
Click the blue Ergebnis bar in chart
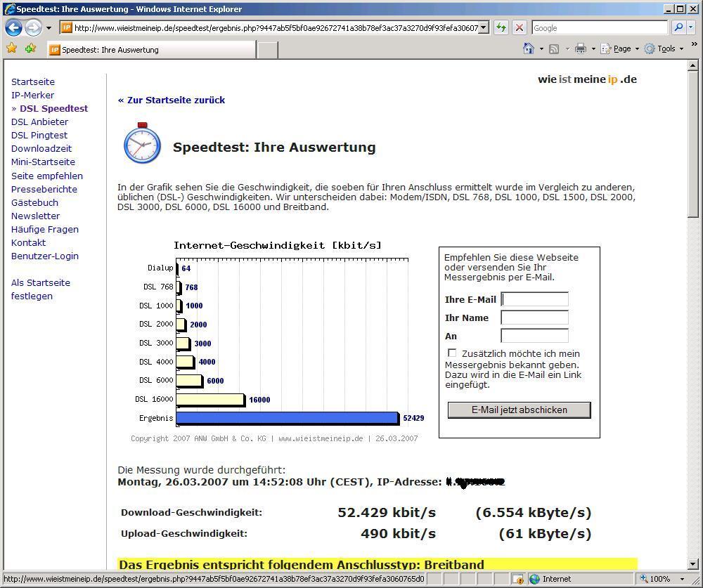point(288,418)
